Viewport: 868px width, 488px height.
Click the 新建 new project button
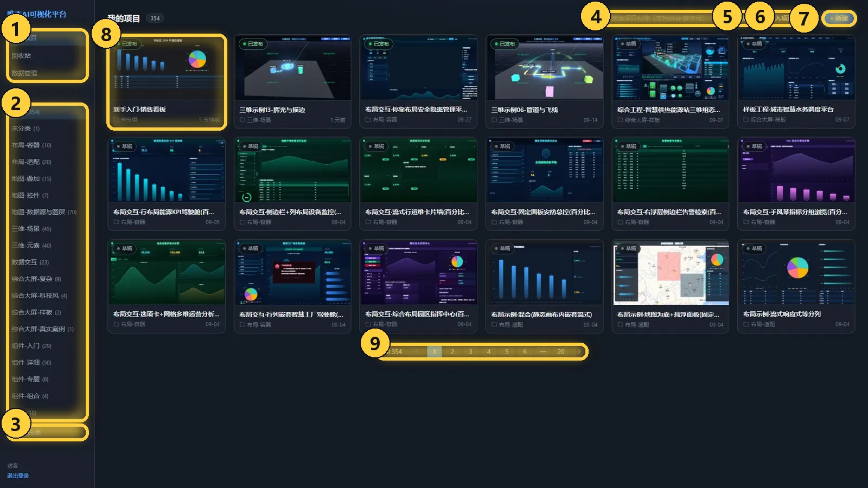click(839, 18)
